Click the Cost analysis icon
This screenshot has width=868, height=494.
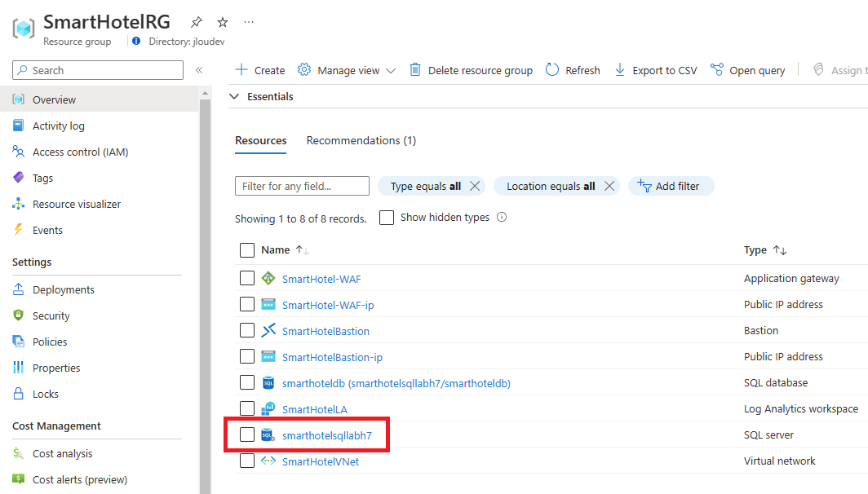(18, 453)
